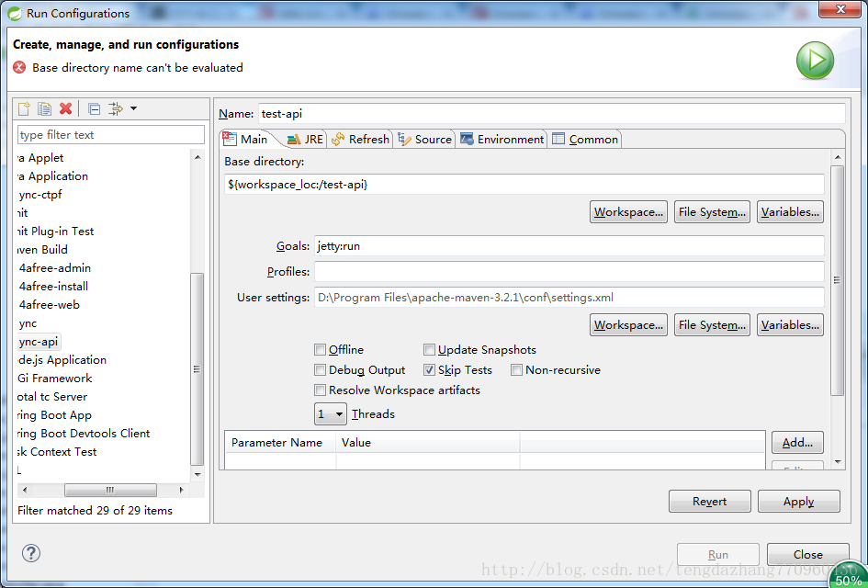This screenshot has width=868, height=588.
Task: Click the Duplicate launch configuration icon
Action: tap(44, 108)
